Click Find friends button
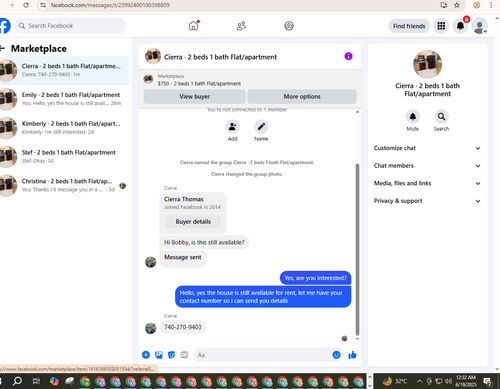 (409, 26)
